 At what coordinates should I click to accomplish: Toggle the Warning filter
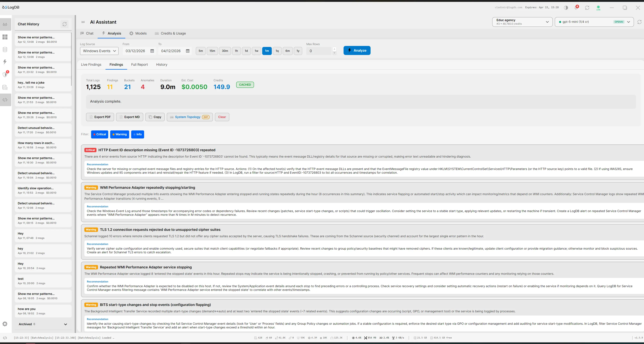pos(119,134)
